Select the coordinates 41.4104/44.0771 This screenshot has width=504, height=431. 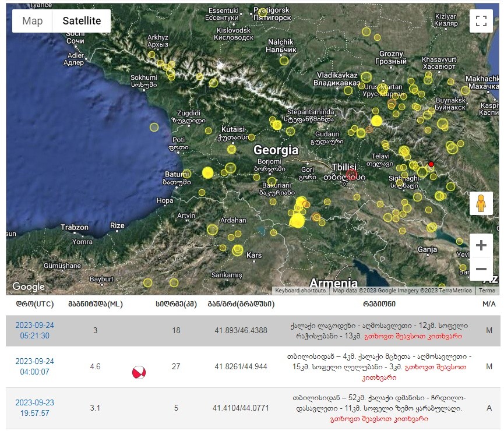pos(241,408)
